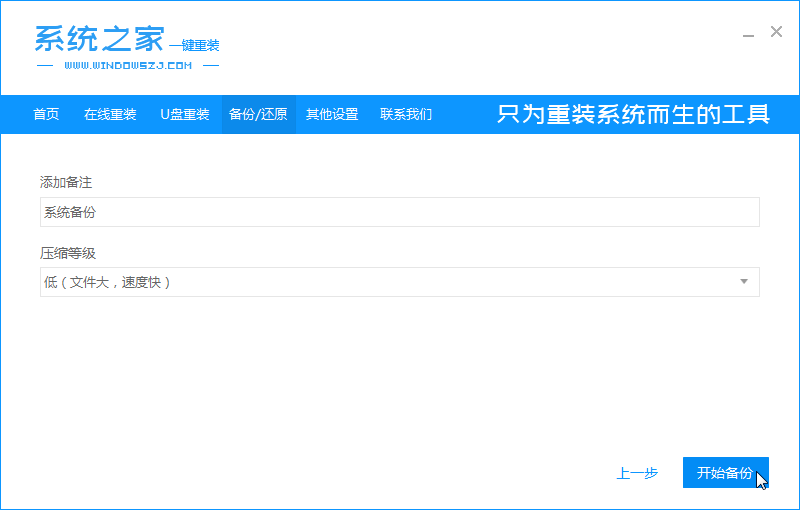Go to the 联系我们 tab
The image size is (800, 510).
406,114
